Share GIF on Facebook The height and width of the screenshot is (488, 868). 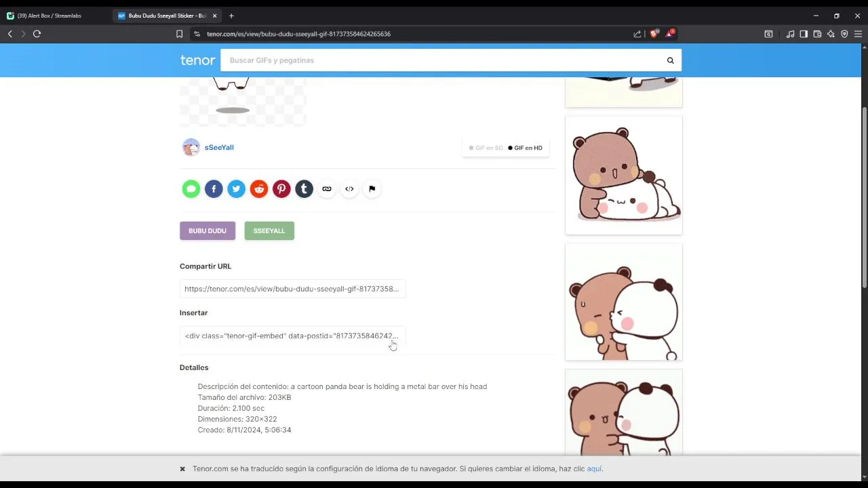[x=214, y=189]
